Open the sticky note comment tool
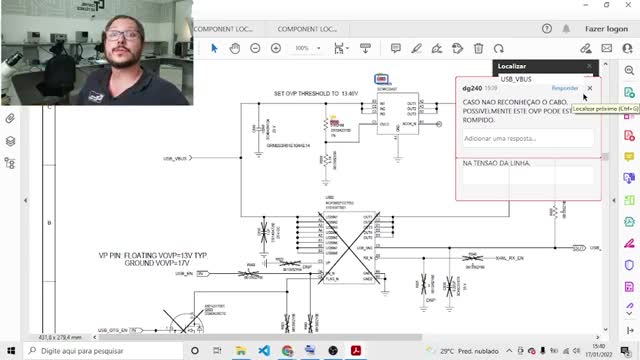Screen dimensions: 640x360 click(395, 49)
